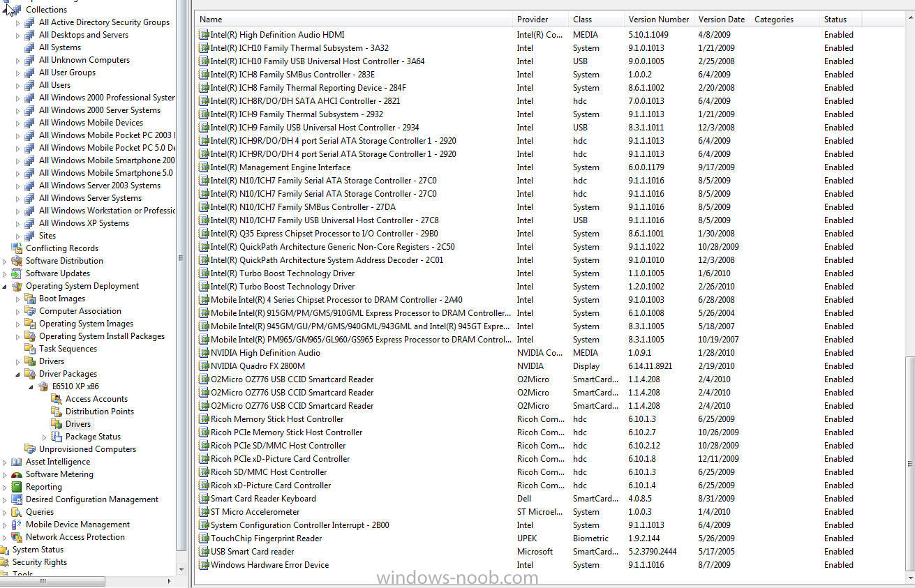Expand the All User Groups collection
The height and width of the screenshot is (588, 915).
coord(18,73)
